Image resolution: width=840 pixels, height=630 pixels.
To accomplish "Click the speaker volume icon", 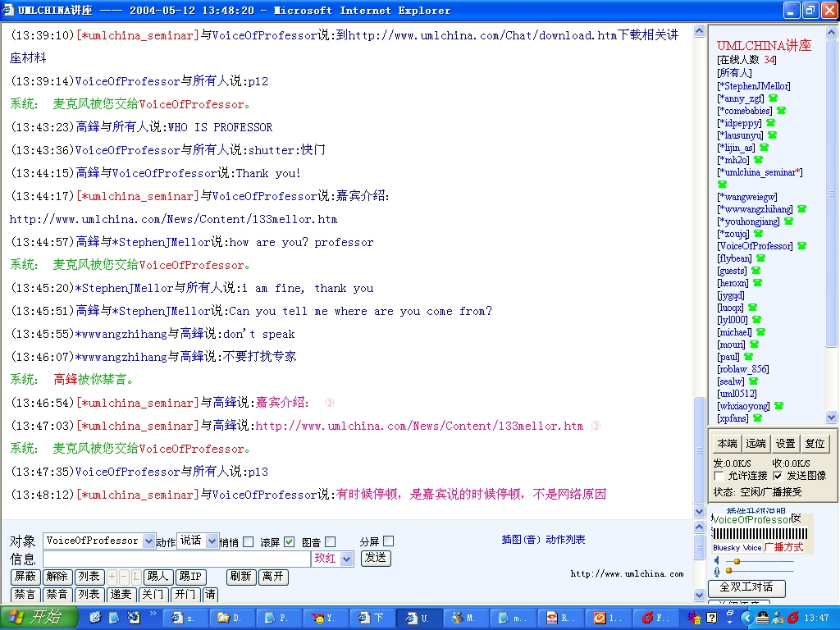I will click(x=717, y=561).
